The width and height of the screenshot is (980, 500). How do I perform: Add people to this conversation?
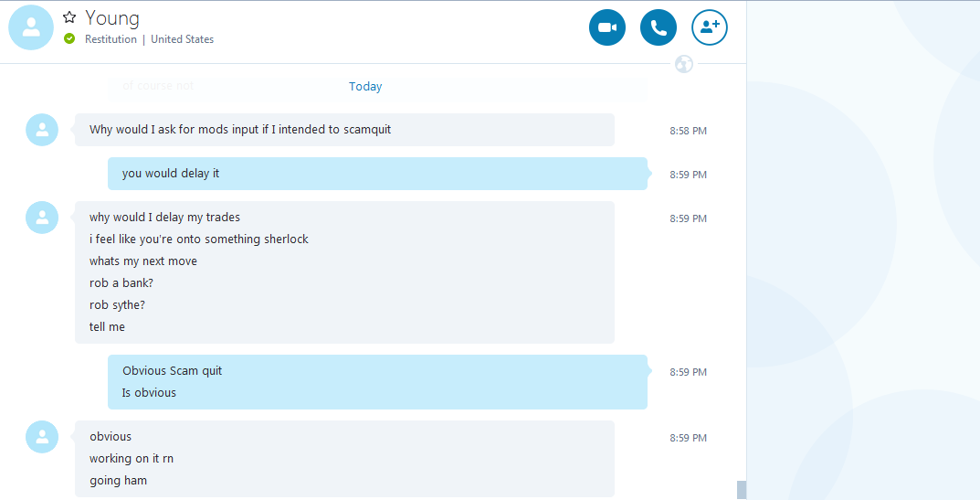(710, 27)
